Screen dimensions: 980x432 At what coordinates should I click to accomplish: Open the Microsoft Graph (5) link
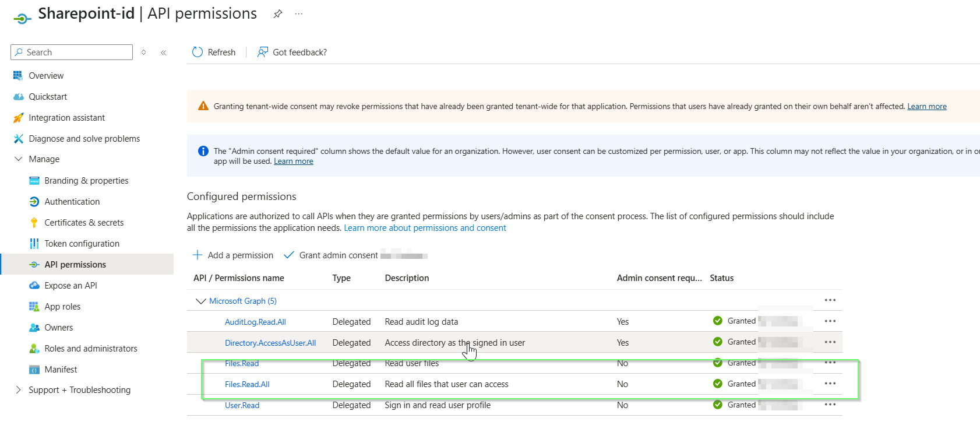(243, 301)
